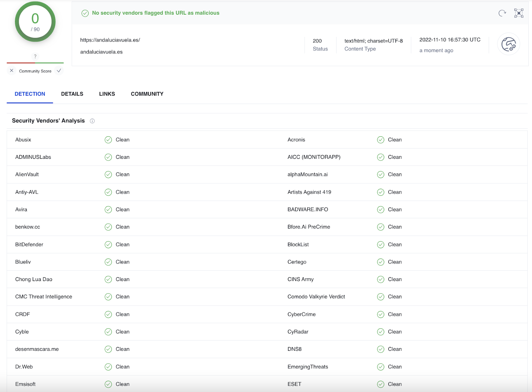Click the 200 Status value
The height and width of the screenshot is (392, 532).
[x=317, y=41]
